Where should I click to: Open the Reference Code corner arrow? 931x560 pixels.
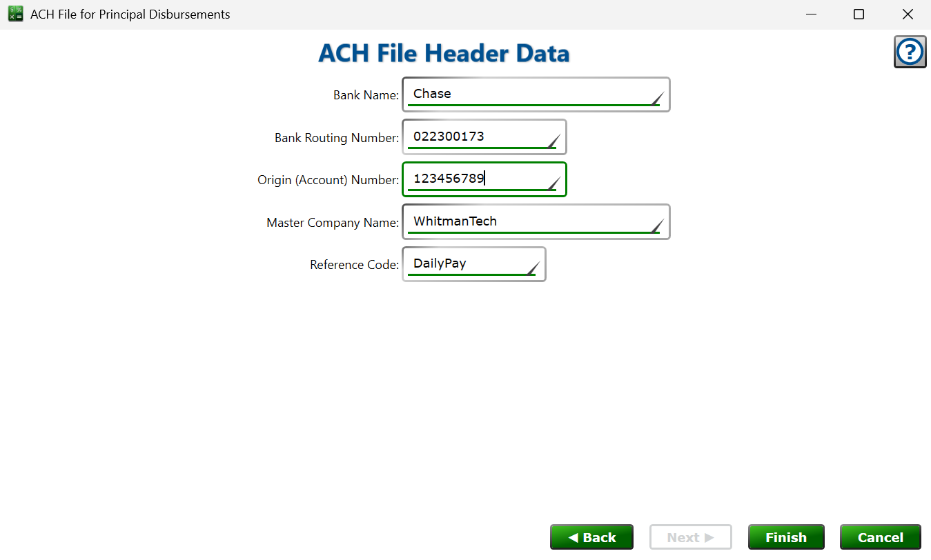[x=533, y=268]
